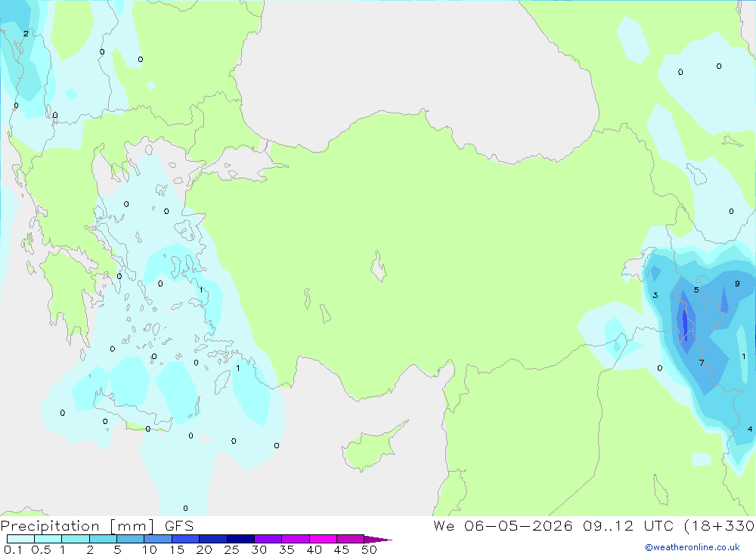Screen dimensions: 756x554
Task: Click the '10' legend value
Action: click(x=150, y=549)
